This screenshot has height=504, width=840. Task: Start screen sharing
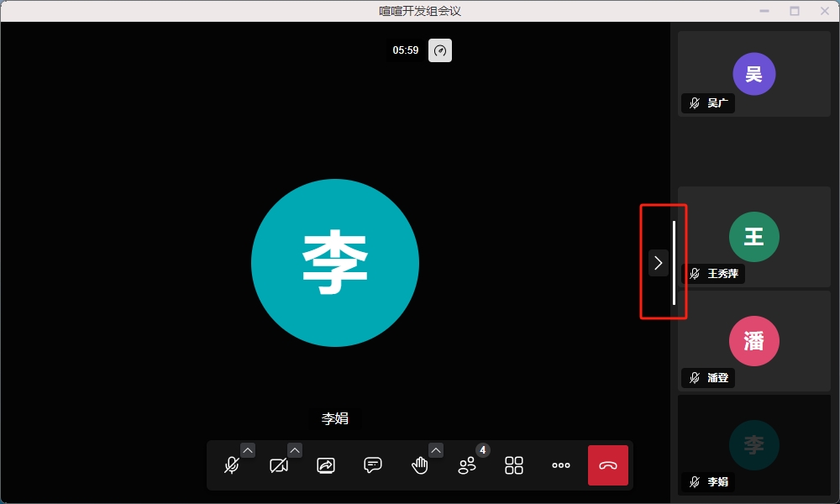326,465
